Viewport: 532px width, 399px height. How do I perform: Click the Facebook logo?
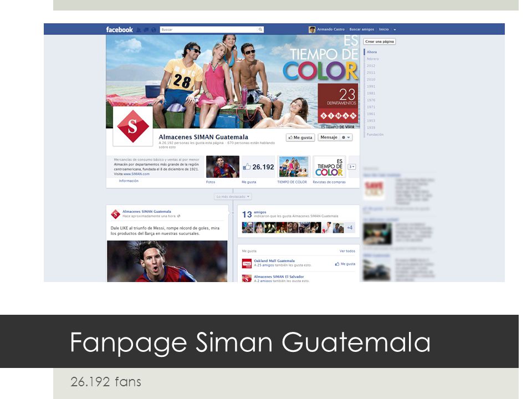[x=120, y=29]
